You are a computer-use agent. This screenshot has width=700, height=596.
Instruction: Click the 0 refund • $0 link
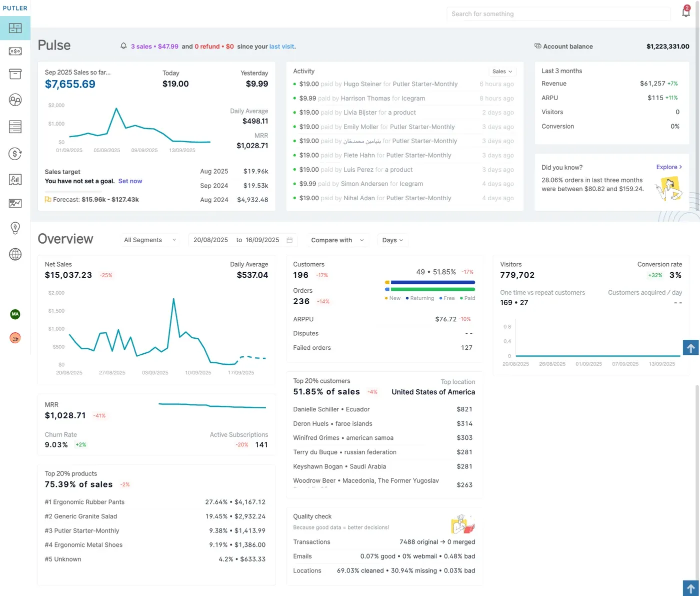pos(214,47)
